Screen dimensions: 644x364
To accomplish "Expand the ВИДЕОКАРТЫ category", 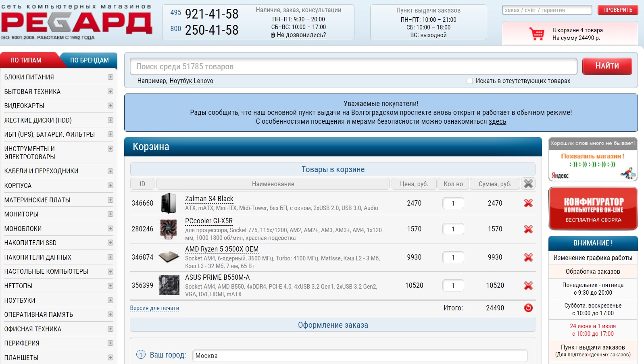I will (110, 106).
